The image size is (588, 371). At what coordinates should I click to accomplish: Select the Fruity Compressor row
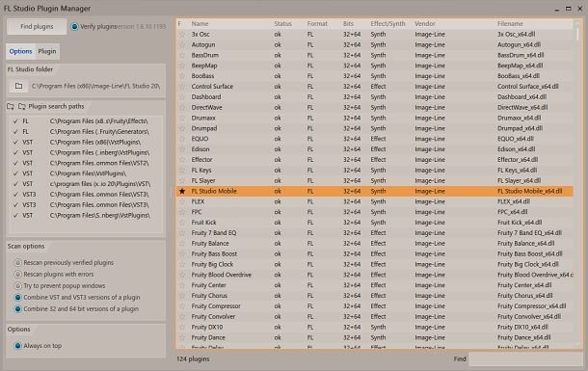tap(374, 306)
